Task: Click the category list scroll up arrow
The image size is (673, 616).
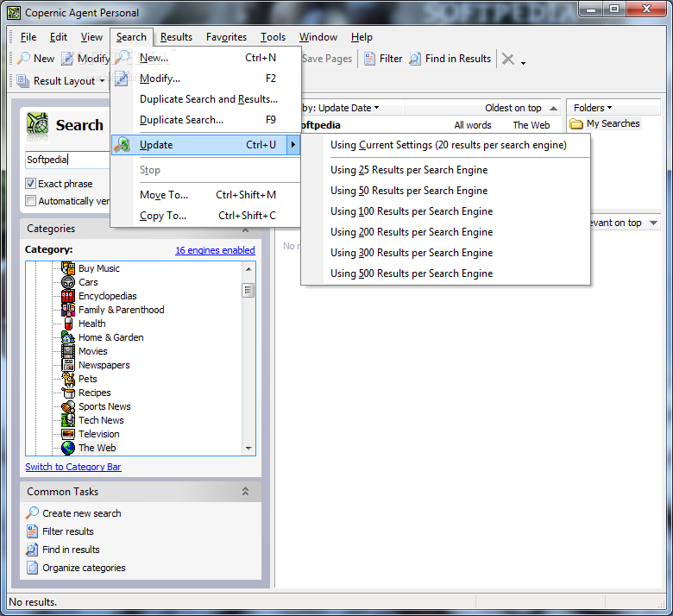Action: pos(248,268)
